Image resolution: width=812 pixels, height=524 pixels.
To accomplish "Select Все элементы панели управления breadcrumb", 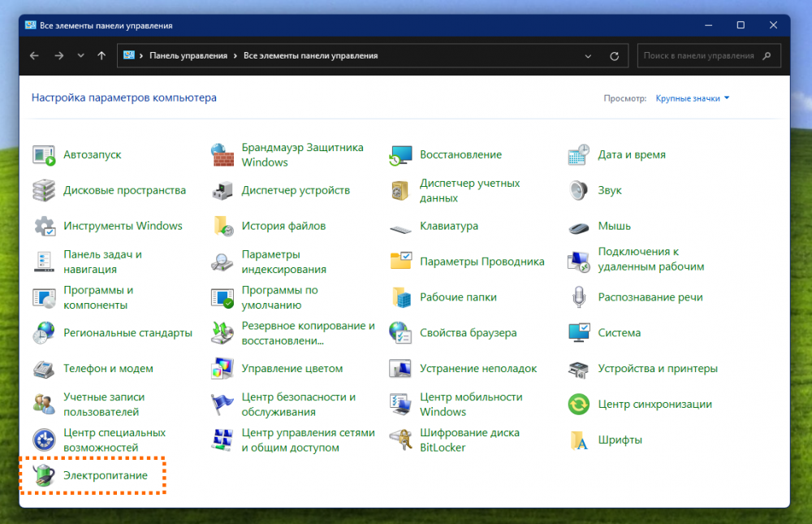I will (310, 56).
